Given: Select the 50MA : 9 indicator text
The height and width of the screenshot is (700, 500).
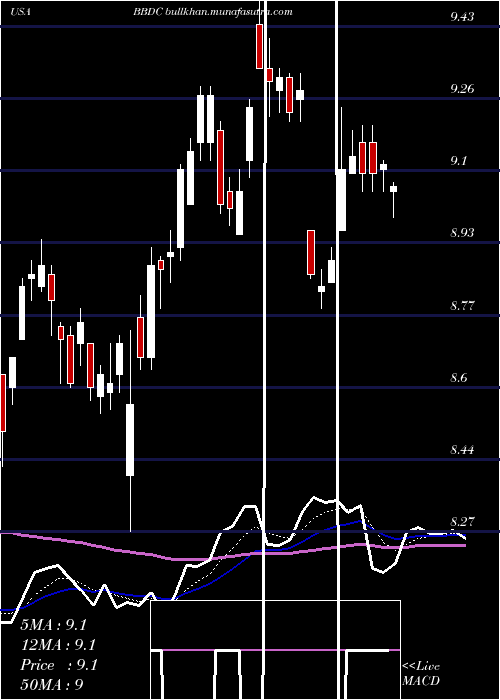Looking at the screenshot, I should [52, 685].
